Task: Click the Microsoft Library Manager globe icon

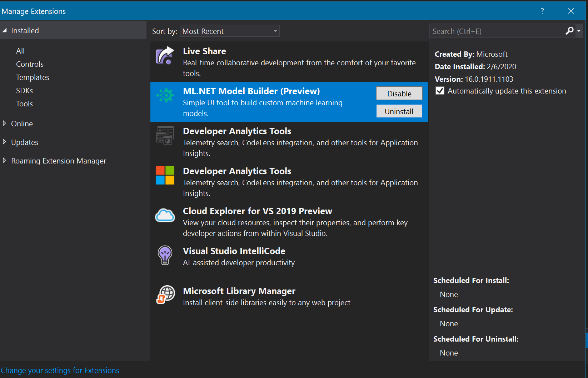Action: [165, 295]
